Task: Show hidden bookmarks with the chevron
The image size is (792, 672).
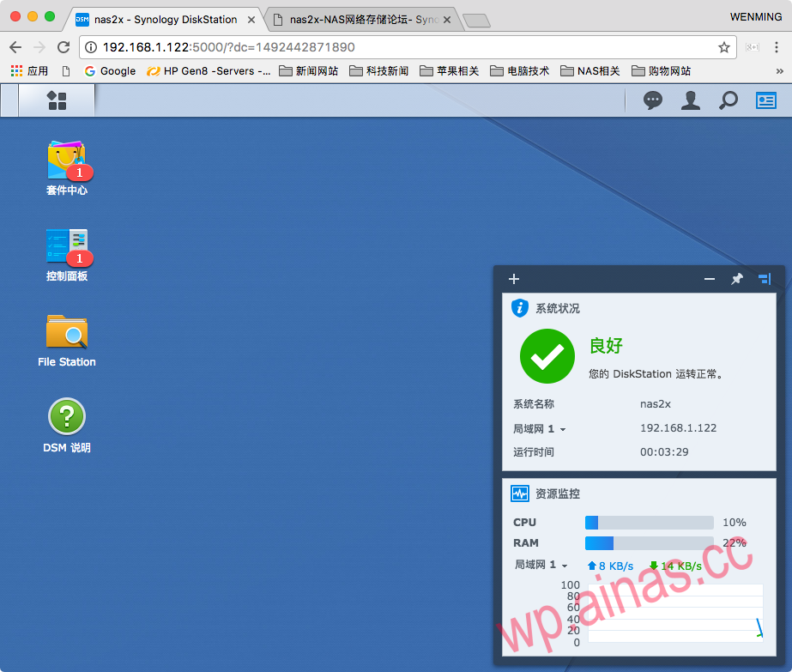Action: click(x=779, y=71)
